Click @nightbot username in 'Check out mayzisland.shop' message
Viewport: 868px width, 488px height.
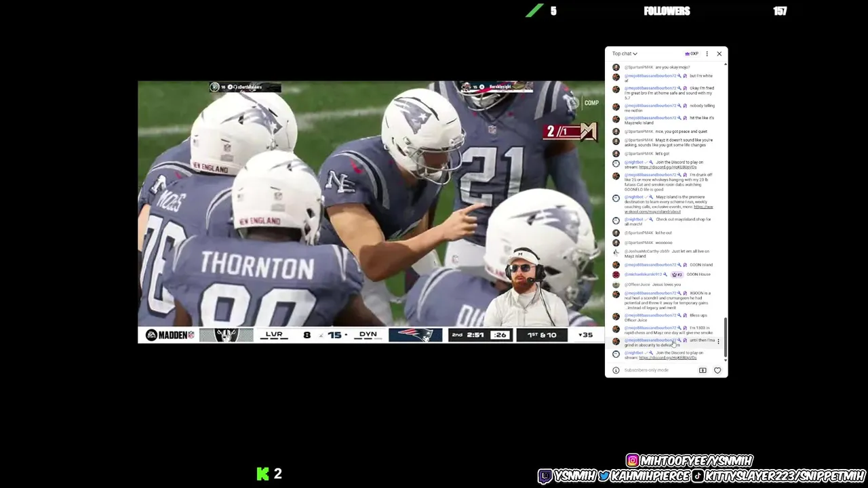click(x=633, y=220)
